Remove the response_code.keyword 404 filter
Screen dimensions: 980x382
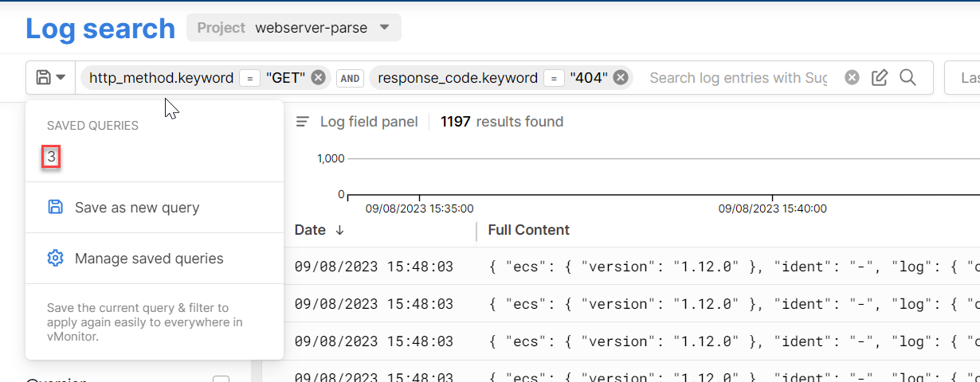pos(621,77)
